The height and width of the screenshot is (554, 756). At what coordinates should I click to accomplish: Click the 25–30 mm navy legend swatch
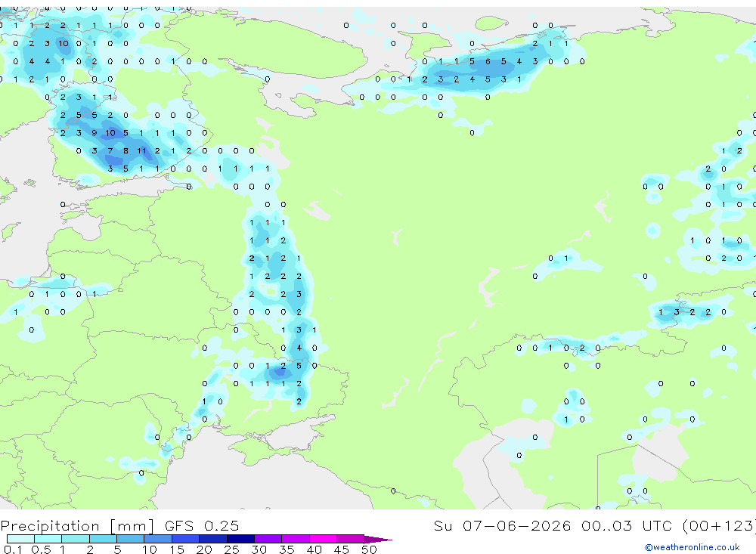click(x=240, y=539)
